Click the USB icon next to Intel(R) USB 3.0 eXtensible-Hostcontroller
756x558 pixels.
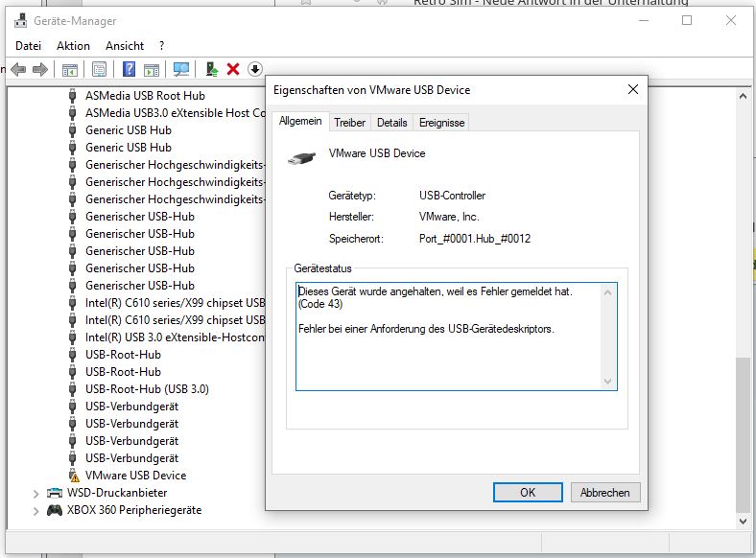click(x=72, y=337)
